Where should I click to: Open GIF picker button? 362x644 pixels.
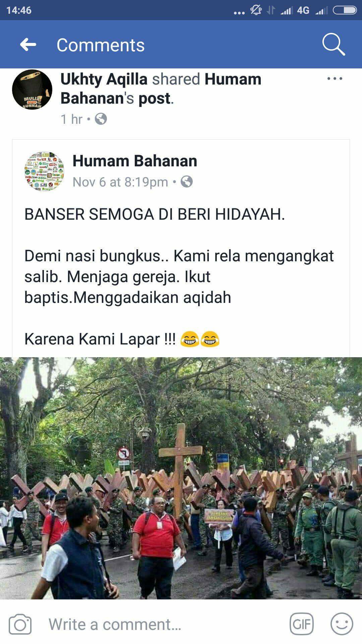pyautogui.click(x=301, y=624)
